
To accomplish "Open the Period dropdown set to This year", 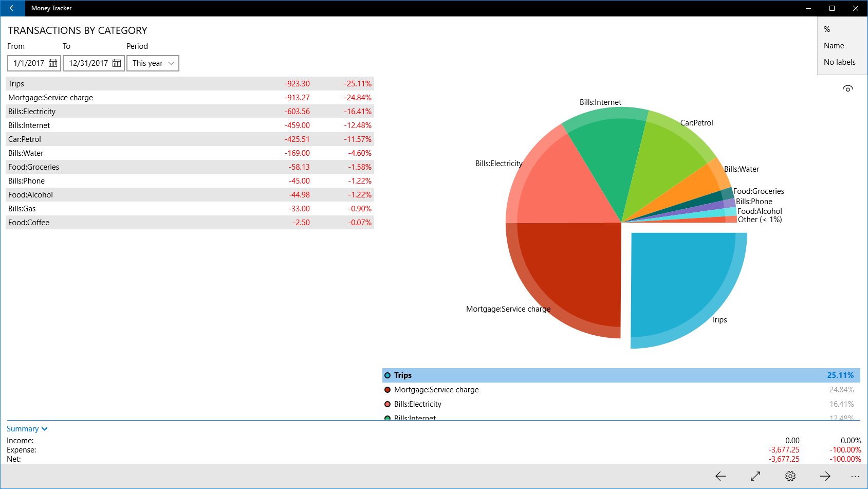I will [x=153, y=63].
